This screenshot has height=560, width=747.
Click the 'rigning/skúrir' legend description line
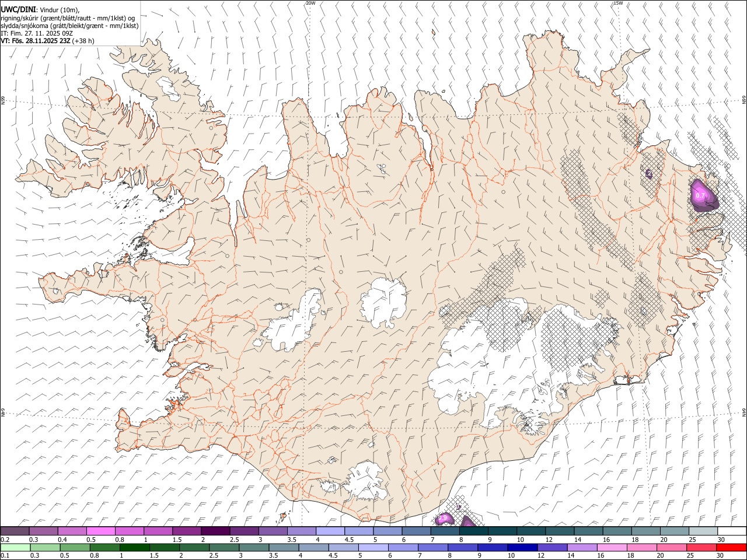click(68, 18)
